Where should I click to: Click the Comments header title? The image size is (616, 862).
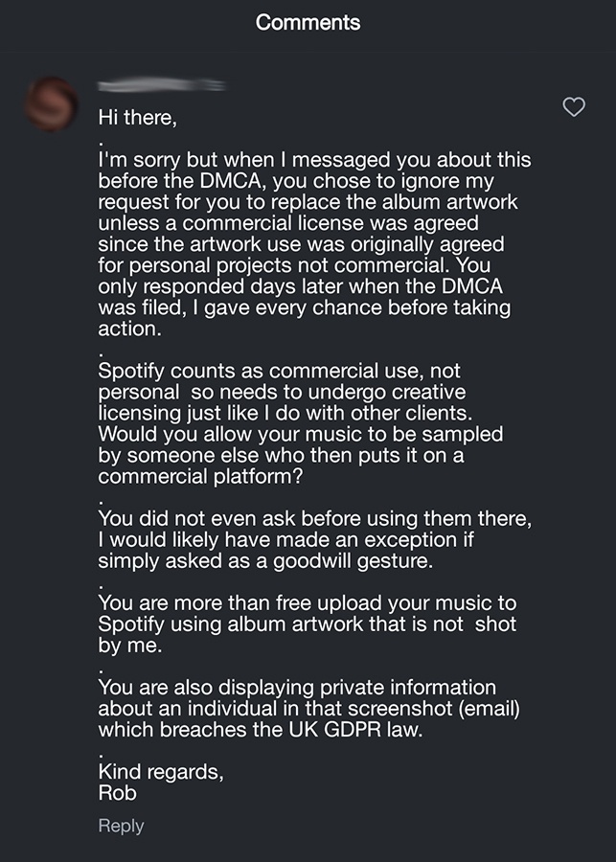[308, 22]
